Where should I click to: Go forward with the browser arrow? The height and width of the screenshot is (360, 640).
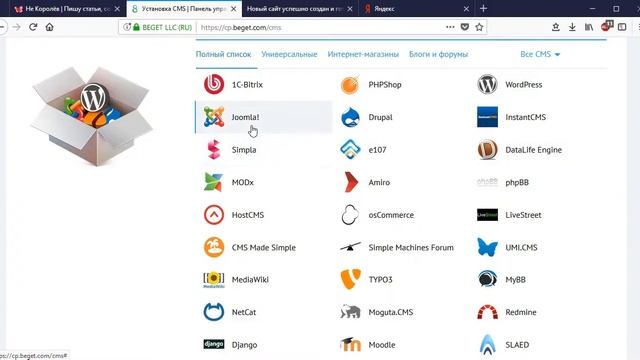pos(17,27)
